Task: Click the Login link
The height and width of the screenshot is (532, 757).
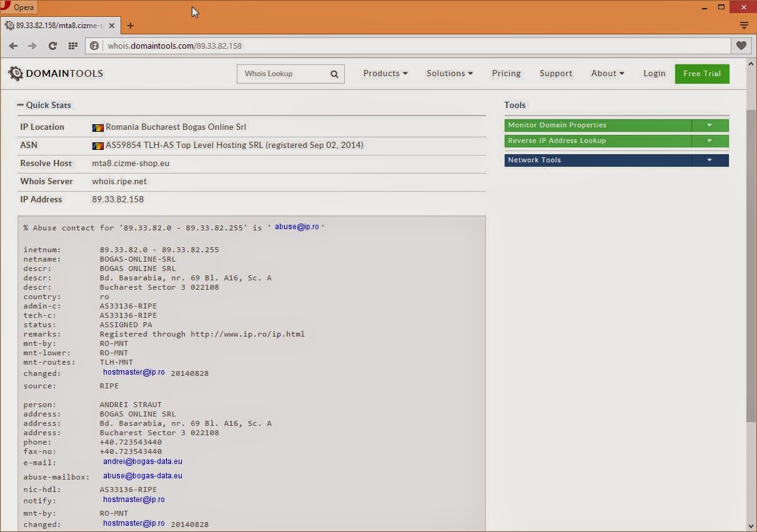Action: pos(655,74)
